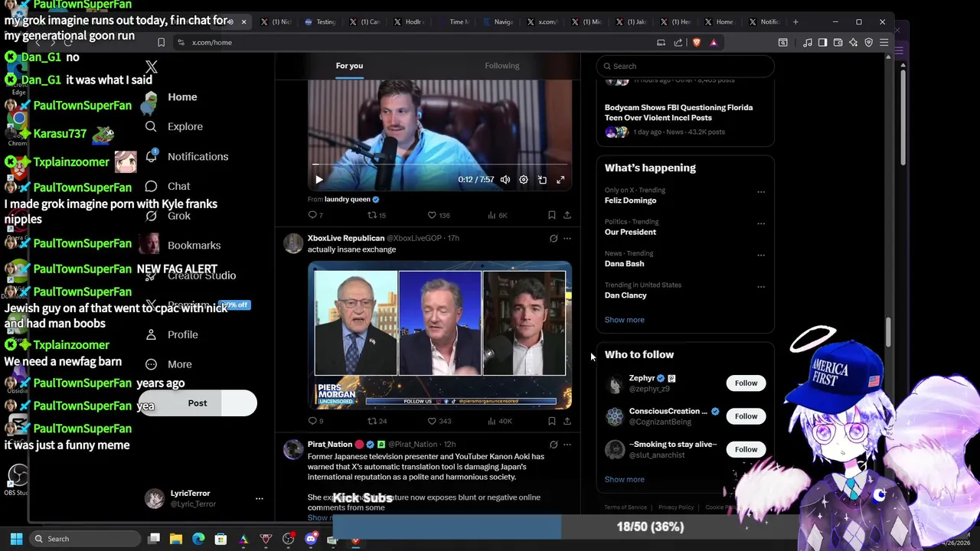The image size is (980, 551).
Task: Ask Grok about the Pirat Nation post
Action: click(x=554, y=444)
